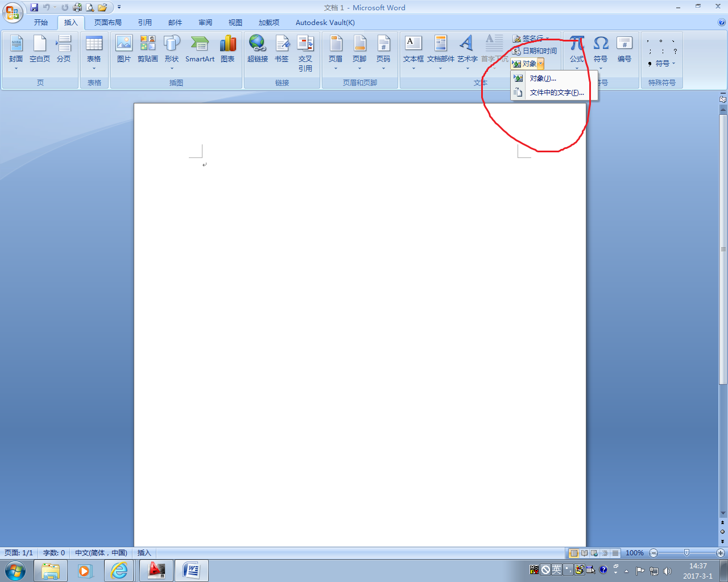Switch to the 审阅 (Review) tab
Image resolution: width=728 pixels, height=582 pixels.
[x=205, y=23]
